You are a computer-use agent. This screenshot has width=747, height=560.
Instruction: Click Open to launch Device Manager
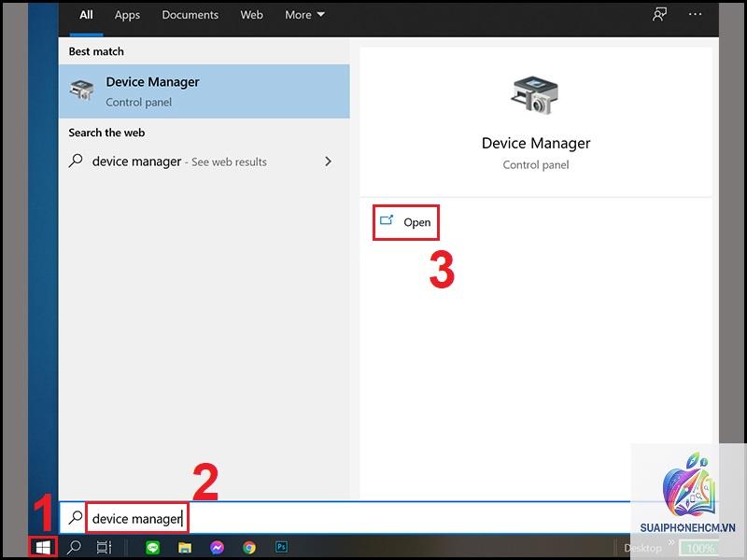(x=406, y=222)
